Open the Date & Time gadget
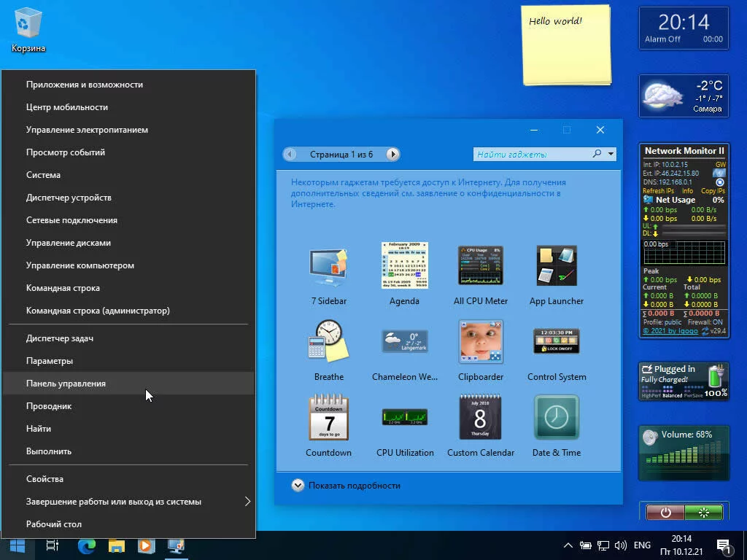 557,418
